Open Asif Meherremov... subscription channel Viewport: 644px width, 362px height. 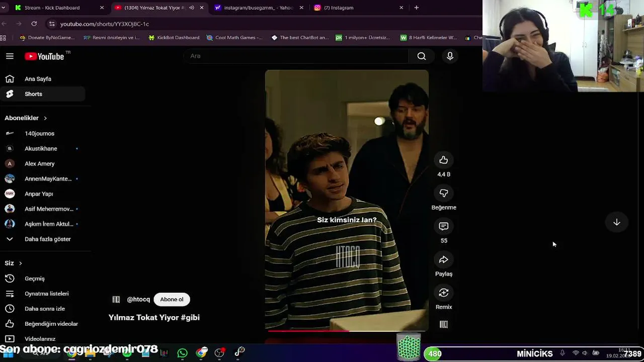click(43, 209)
